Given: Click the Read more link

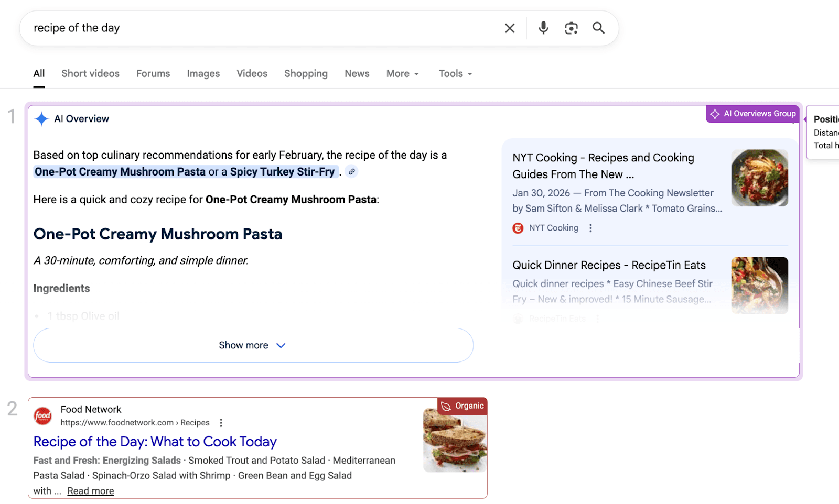Looking at the screenshot, I should 91,491.
